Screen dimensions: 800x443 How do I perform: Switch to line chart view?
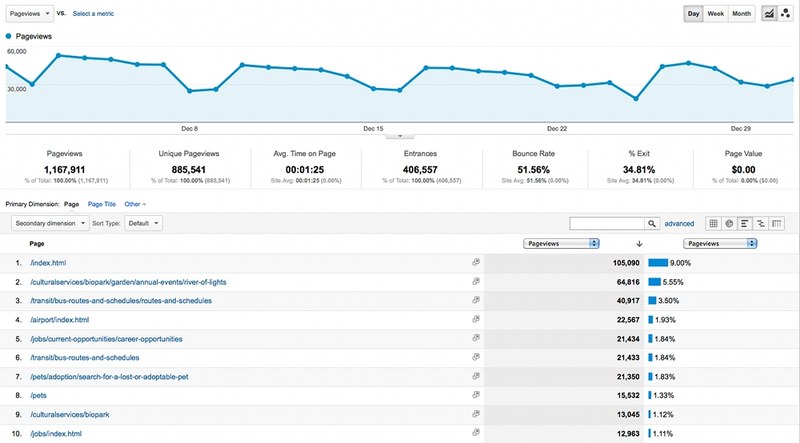(770, 14)
